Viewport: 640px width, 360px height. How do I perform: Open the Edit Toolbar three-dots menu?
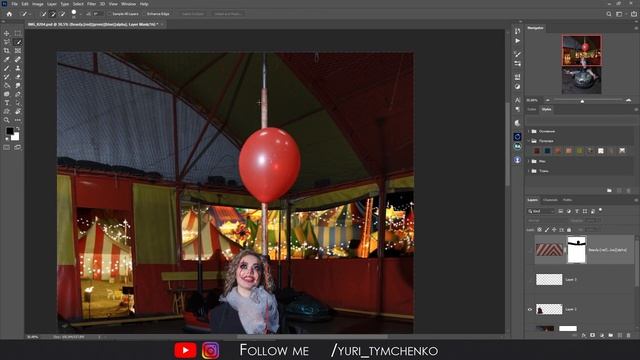tap(18, 120)
